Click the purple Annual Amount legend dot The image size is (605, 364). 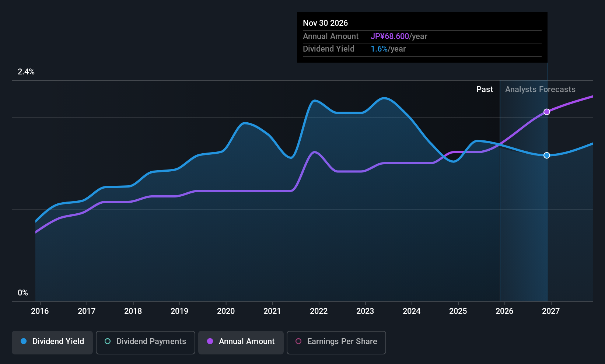point(210,342)
